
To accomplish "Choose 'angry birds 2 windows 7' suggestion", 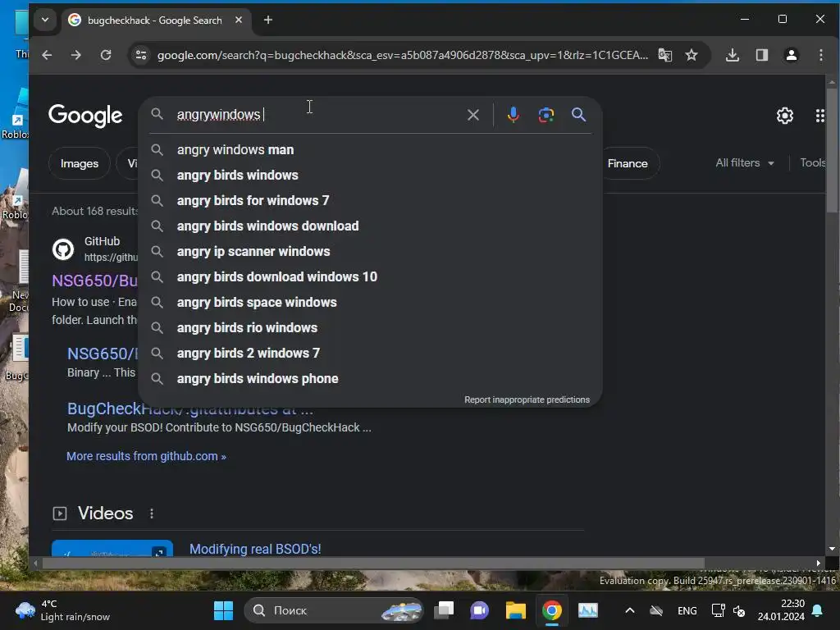I will point(370,354).
